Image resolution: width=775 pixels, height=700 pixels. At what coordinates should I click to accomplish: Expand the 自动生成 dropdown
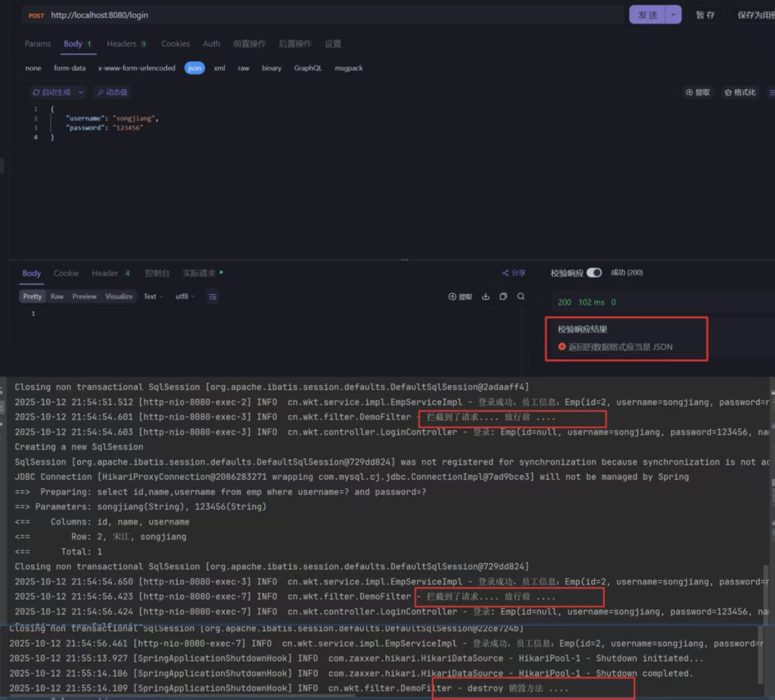81,92
